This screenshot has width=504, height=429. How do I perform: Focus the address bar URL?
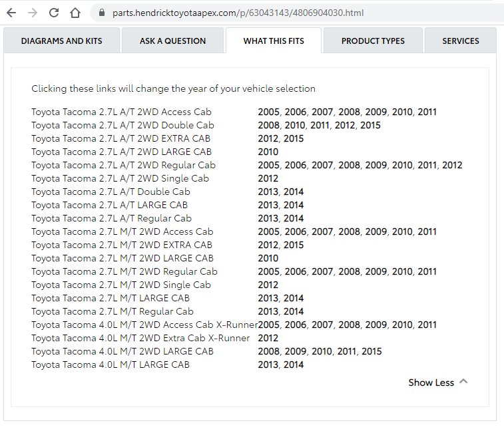[x=238, y=13]
